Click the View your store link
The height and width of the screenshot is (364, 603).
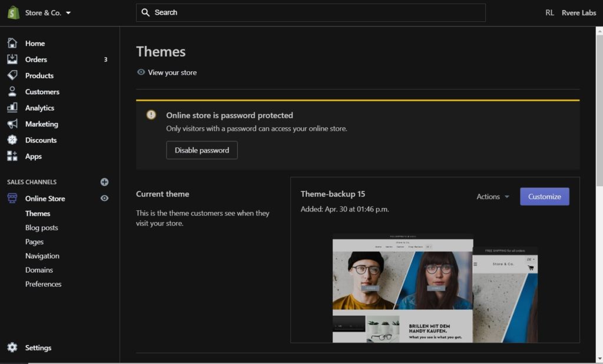(172, 72)
